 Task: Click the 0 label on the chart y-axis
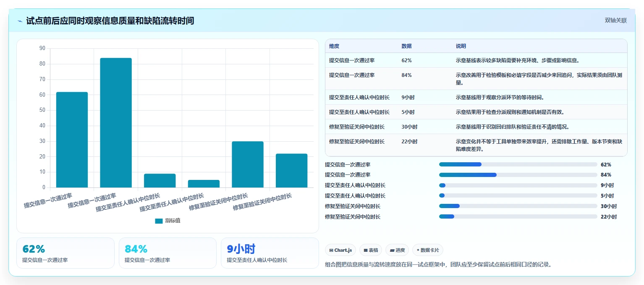(x=44, y=187)
